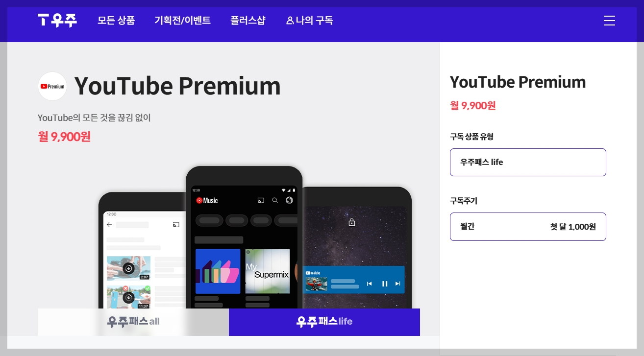Skip to next track in mini player
Screen dimensions: 644x356
pos(397,284)
